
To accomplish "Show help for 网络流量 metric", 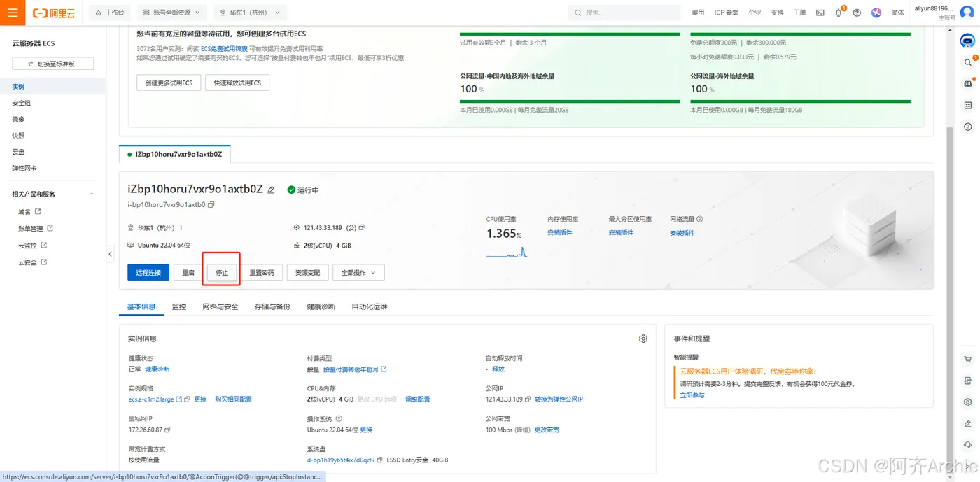I will [700, 219].
